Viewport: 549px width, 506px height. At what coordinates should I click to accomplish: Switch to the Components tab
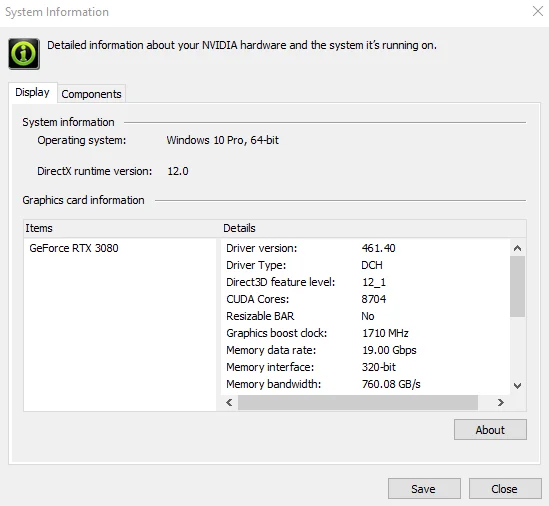(x=91, y=94)
